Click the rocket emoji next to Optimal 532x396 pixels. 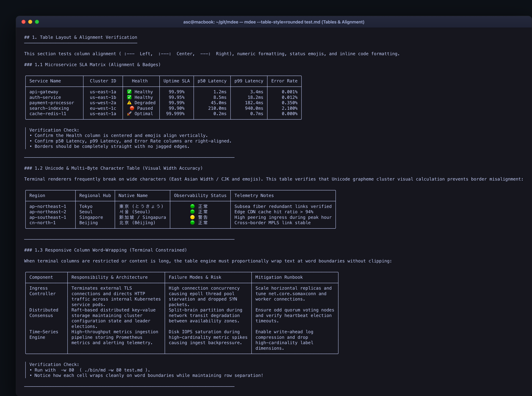click(129, 114)
